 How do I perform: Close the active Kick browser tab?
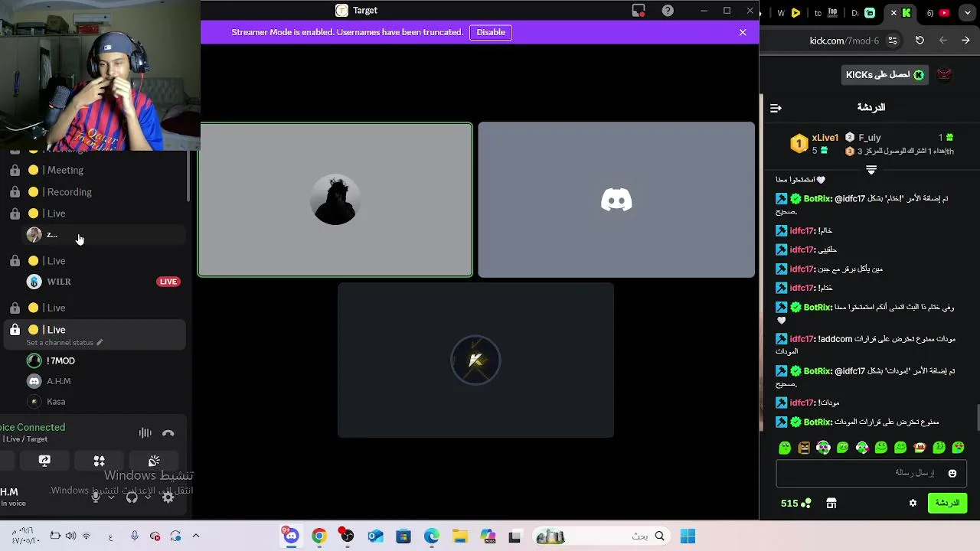(x=893, y=13)
